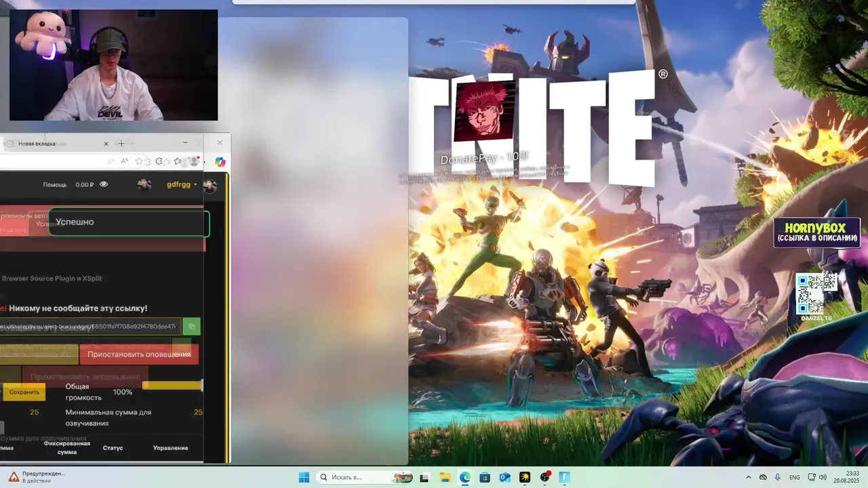Open the black-yellow spark app on taskbar
This screenshot has width=868, height=488.
click(524, 477)
